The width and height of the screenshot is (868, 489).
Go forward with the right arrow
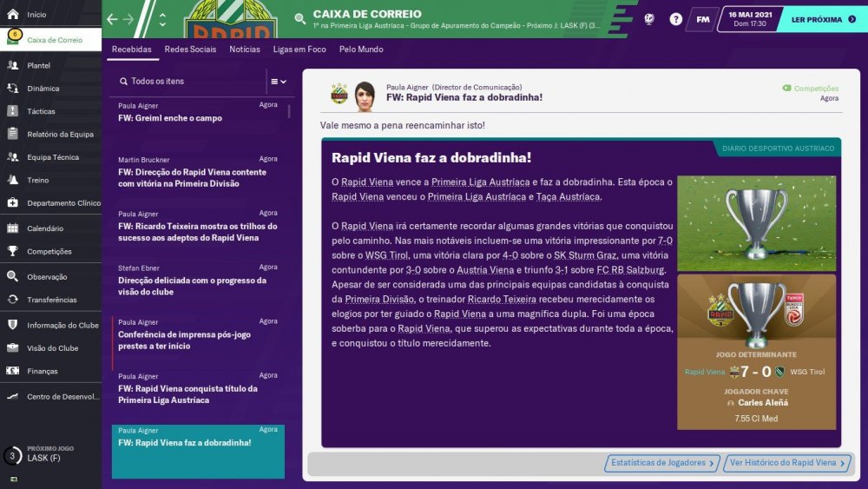pos(128,19)
